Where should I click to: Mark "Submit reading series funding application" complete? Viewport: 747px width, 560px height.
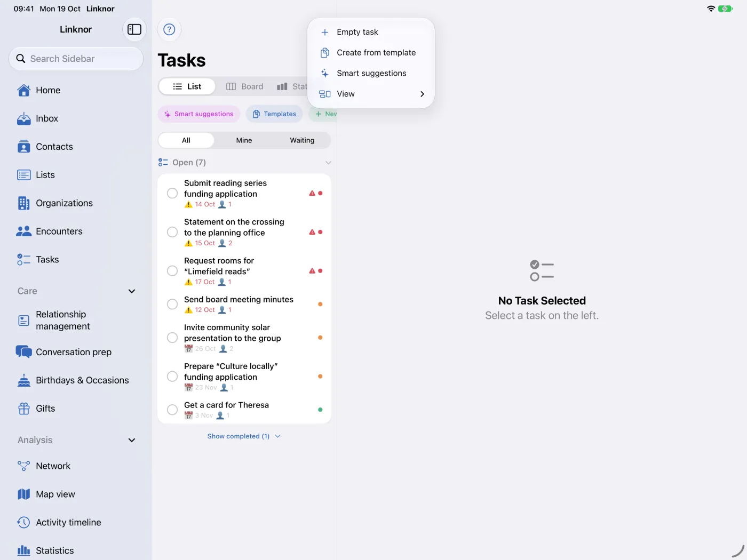coord(172,193)
